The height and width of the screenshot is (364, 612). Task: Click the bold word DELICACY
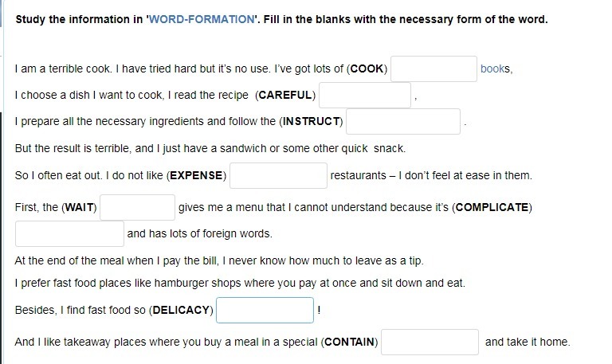(181, 310)
